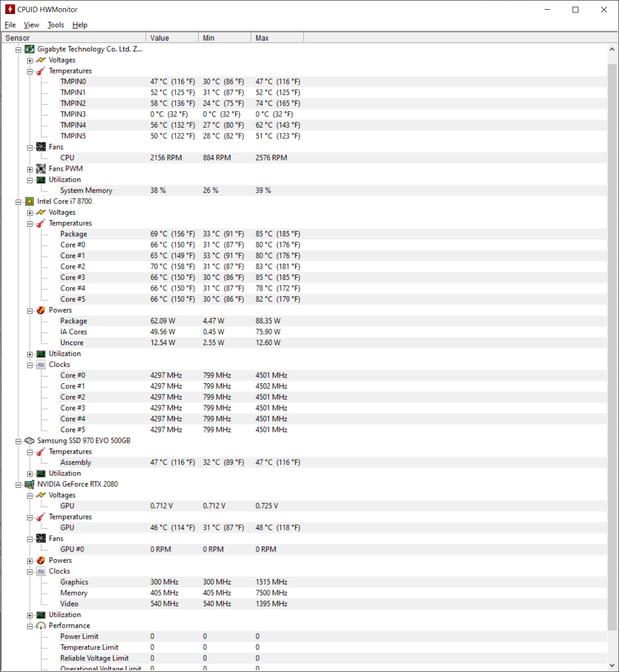619x672 pixels.
Task: Click the Sensor column header
Action: pyautogui.click(x=74, y=38)
